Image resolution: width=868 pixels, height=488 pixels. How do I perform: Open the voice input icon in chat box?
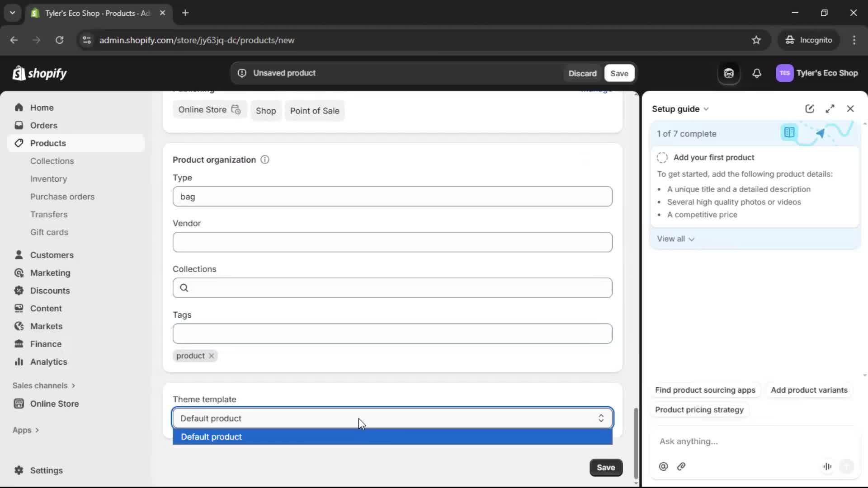[827, 467]
